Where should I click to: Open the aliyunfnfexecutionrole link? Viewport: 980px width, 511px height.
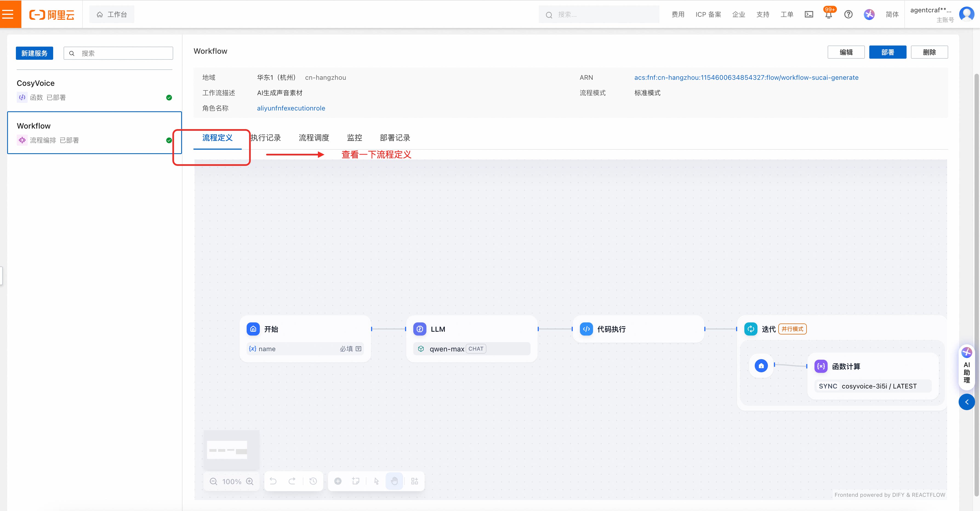tap(291, 108)
